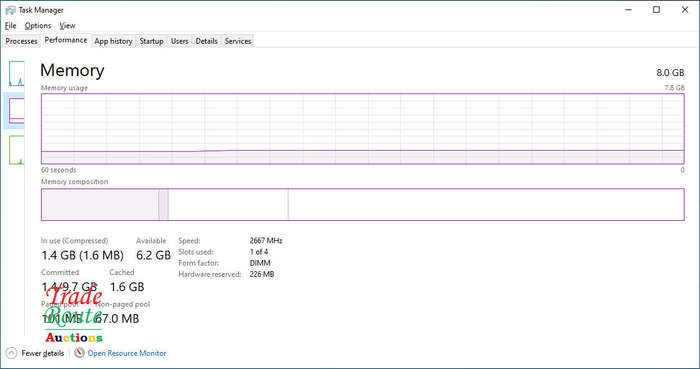Open Resource Monitor link

127,353
